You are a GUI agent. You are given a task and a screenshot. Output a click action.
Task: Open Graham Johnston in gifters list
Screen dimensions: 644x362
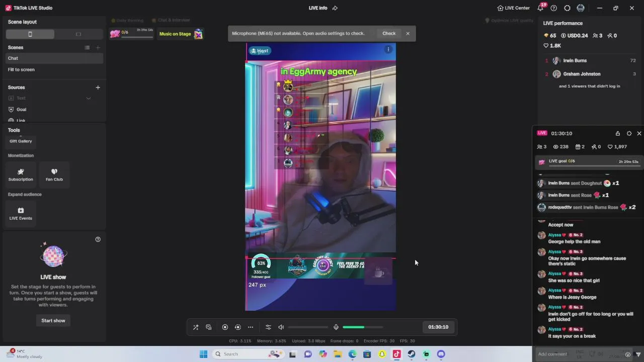pyautogui.click(x=590, y=74)
